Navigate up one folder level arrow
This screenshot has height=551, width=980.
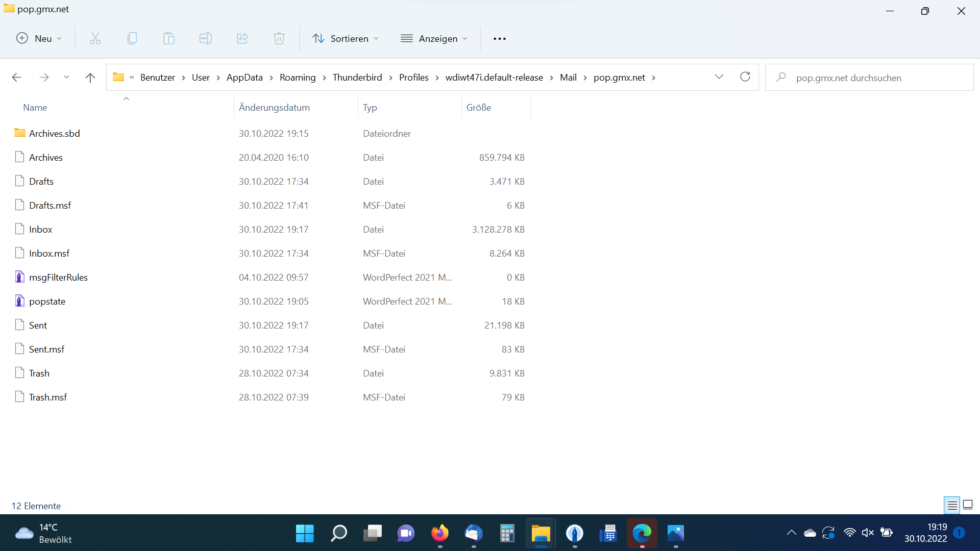[90, 78]
